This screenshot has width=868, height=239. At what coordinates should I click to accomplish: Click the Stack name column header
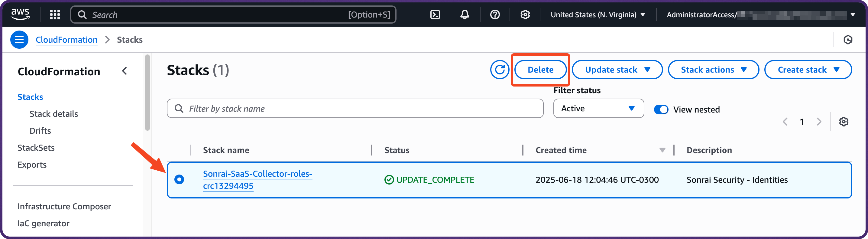pos(226,150)
